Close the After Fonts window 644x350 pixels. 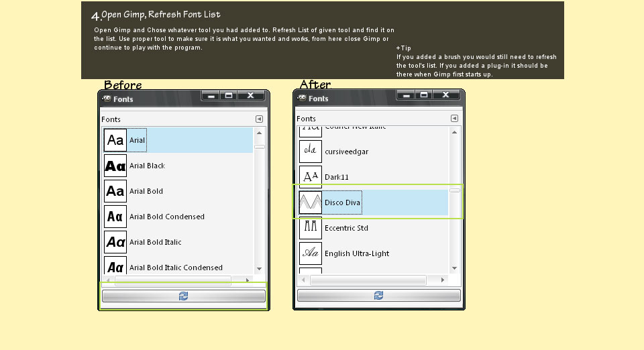tap(445, 95)
